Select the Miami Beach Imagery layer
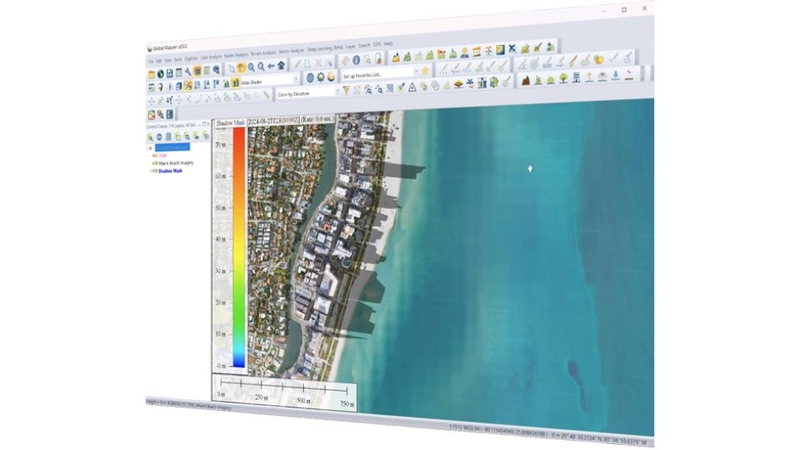The height and width of the screenshot is (450, 800). pos(176,163)
